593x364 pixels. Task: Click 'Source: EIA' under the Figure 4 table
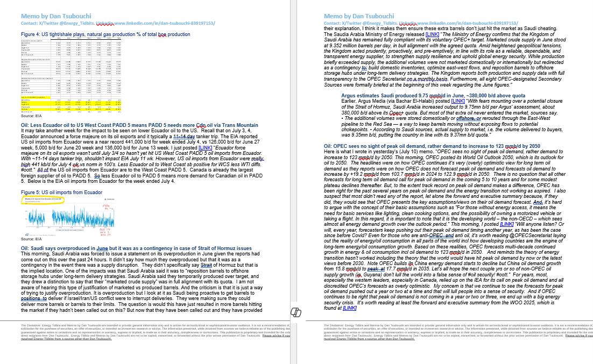point(31,116)
